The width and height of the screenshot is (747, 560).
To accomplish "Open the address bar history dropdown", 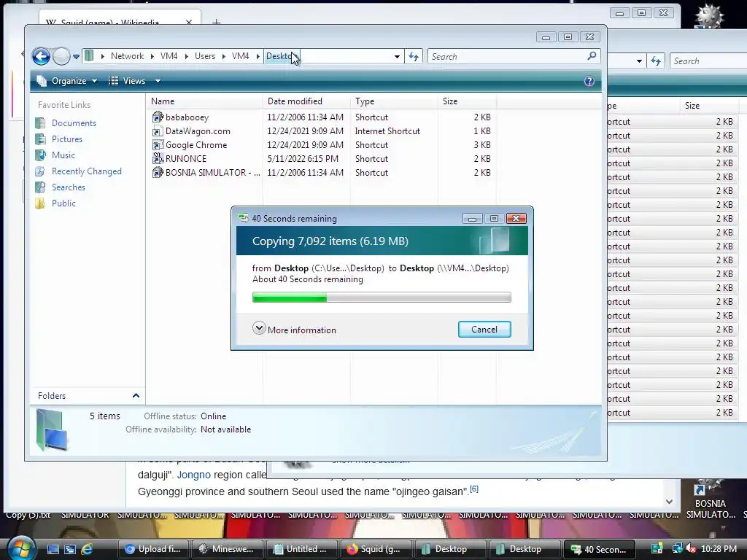I will (397, 57).
